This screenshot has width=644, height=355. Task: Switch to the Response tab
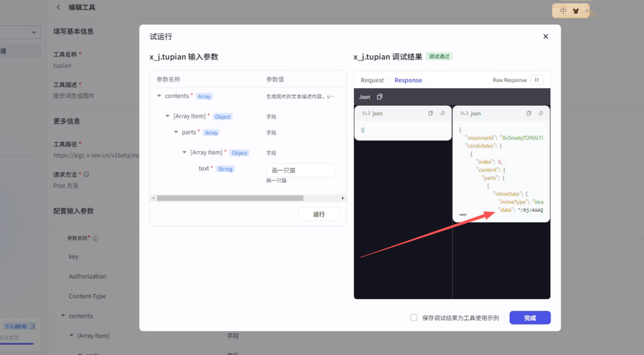(408, 80)
